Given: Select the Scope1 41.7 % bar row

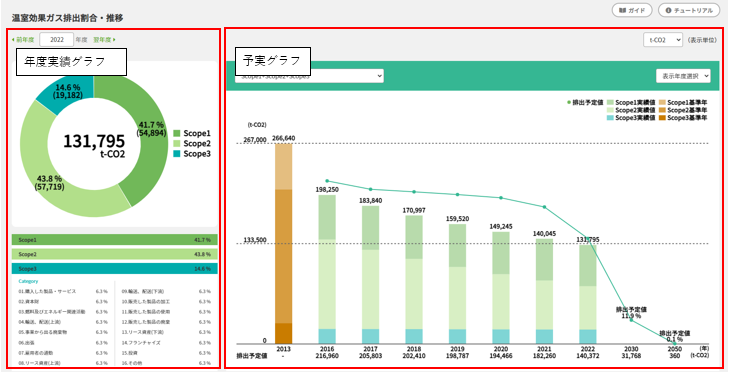Looking at the screenshot, I should [x=115, y=240].
